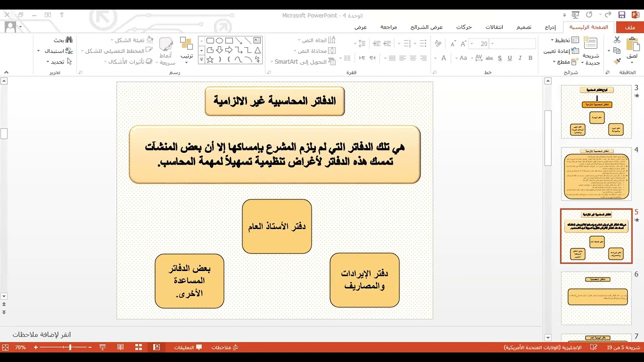Click the Copy icon in clipboard group
Viewport: 644px width, 362px height.
click(x=617, y=50)
